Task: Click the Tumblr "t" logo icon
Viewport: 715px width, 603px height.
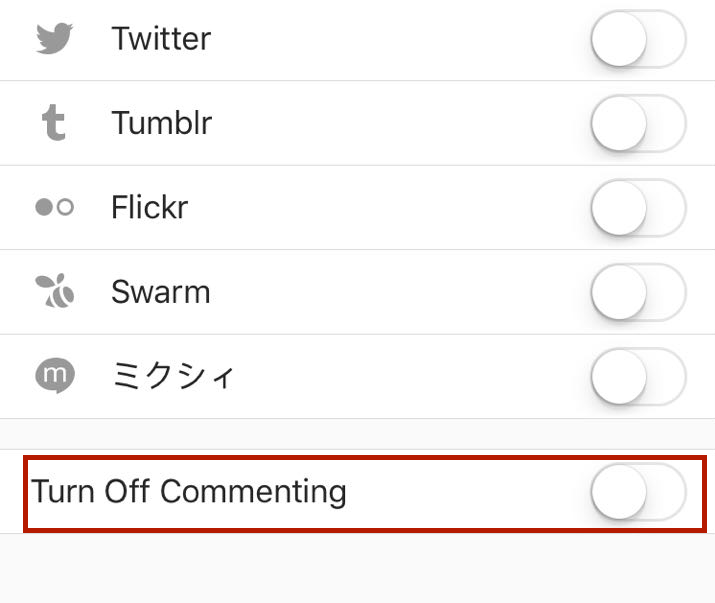Action: coord(54,124)
